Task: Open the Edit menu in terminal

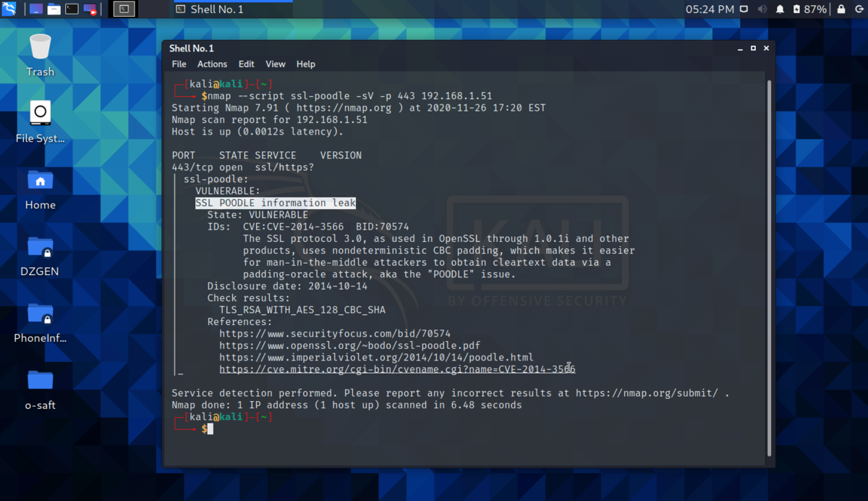Action: tap(246, 64)
